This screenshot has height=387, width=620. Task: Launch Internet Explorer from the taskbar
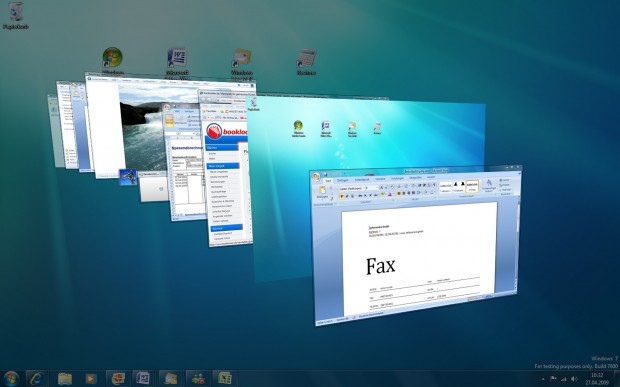tap(37, 378)
